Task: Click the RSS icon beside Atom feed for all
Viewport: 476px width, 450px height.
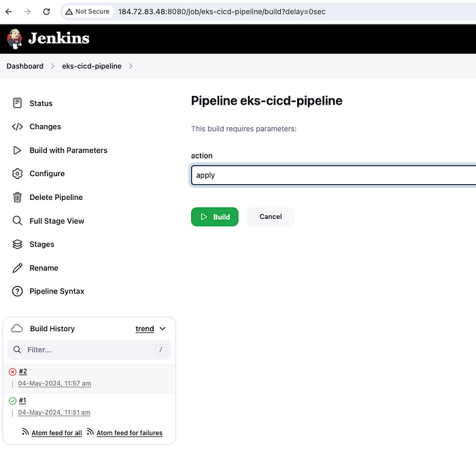Action: pos(25,432)
